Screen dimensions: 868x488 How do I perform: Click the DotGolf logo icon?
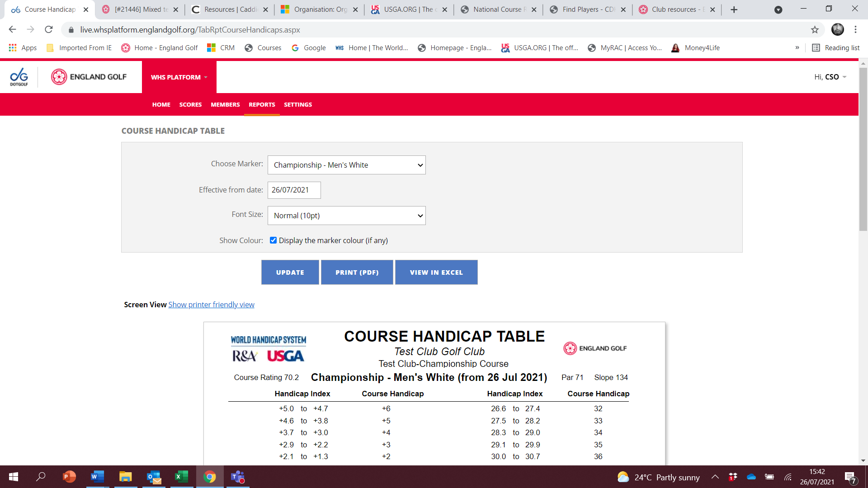pyautogui.click(x=19, y=77)
